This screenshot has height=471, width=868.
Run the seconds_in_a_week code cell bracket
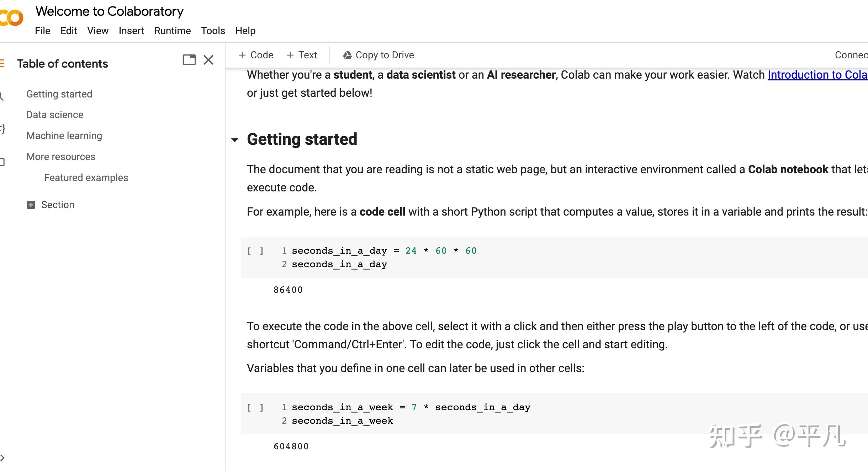point(255,408)
